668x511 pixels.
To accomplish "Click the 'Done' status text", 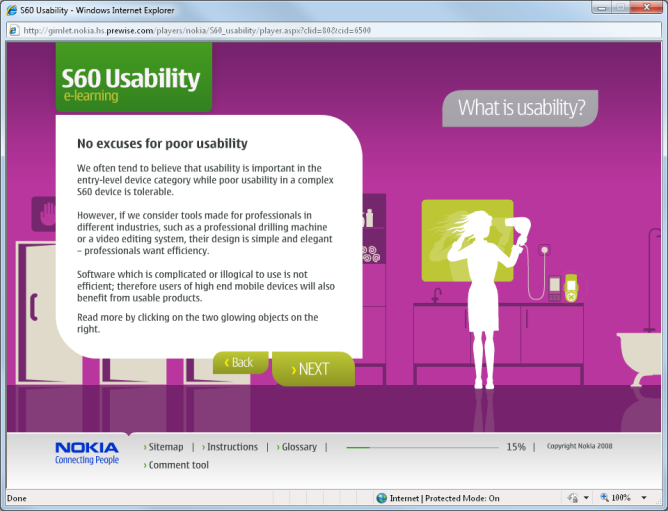I will point(17,498).
